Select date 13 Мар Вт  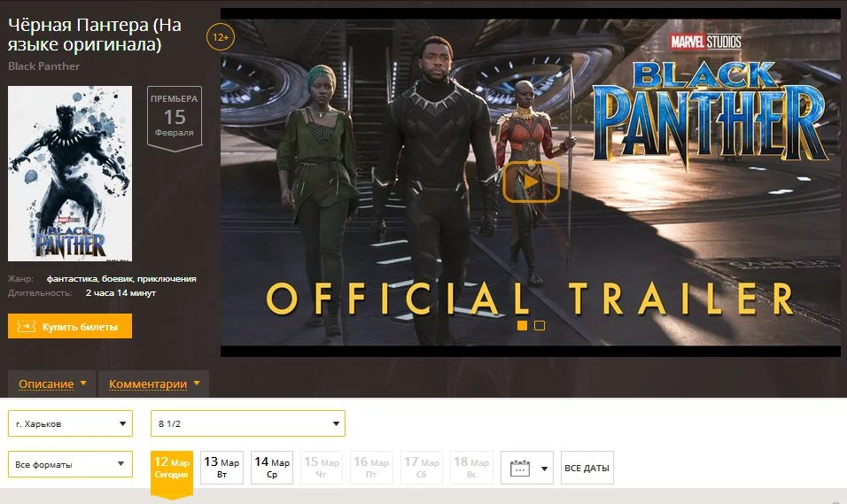point(222,468)
